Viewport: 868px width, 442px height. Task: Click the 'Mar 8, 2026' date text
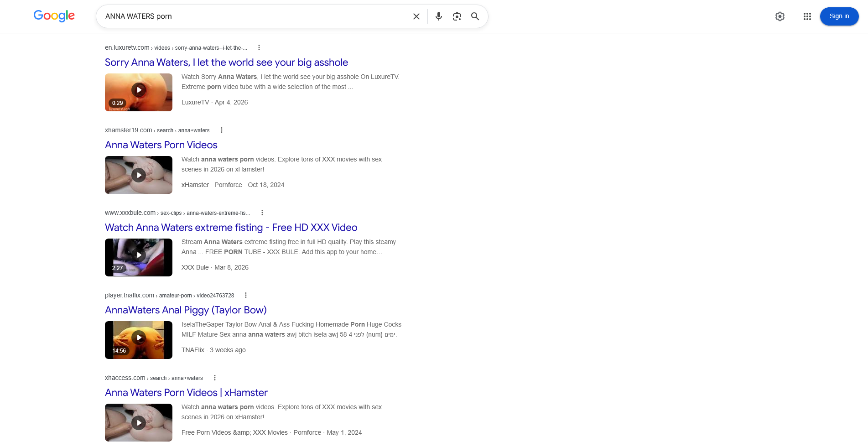tap(231, 267)
